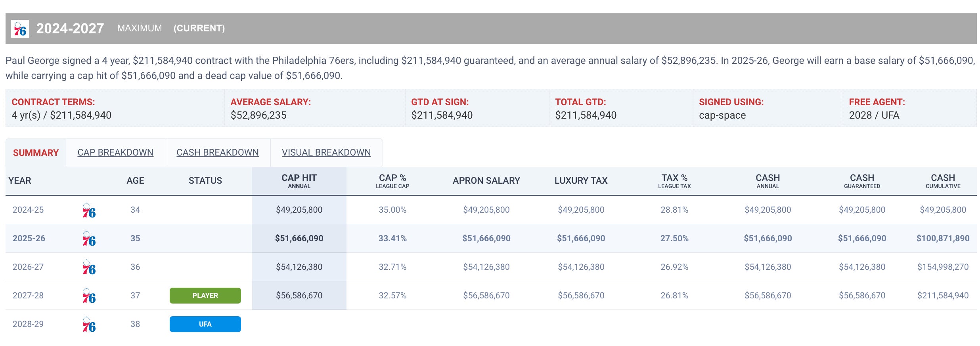Switch to the Cap Breakdown tab

pyautogui.click(x=115, y=153)
